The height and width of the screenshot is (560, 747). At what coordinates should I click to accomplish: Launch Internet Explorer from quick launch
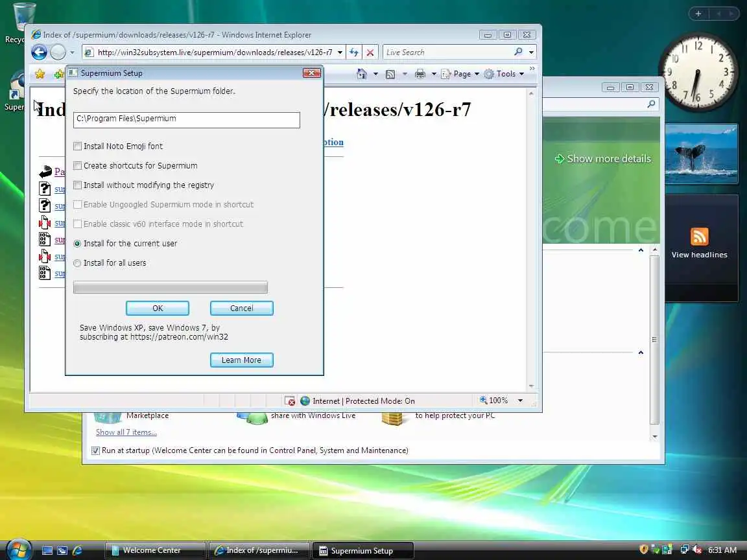[77, 550]
